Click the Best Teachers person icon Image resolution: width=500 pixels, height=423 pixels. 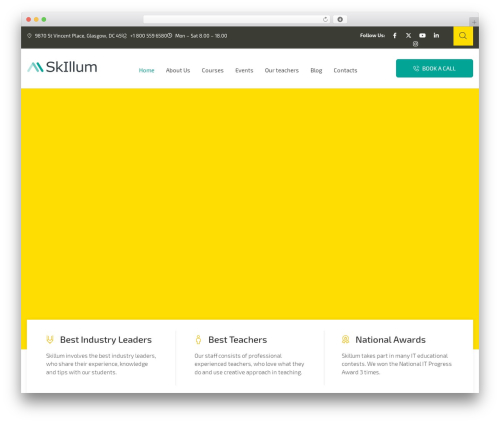(198, 339)
